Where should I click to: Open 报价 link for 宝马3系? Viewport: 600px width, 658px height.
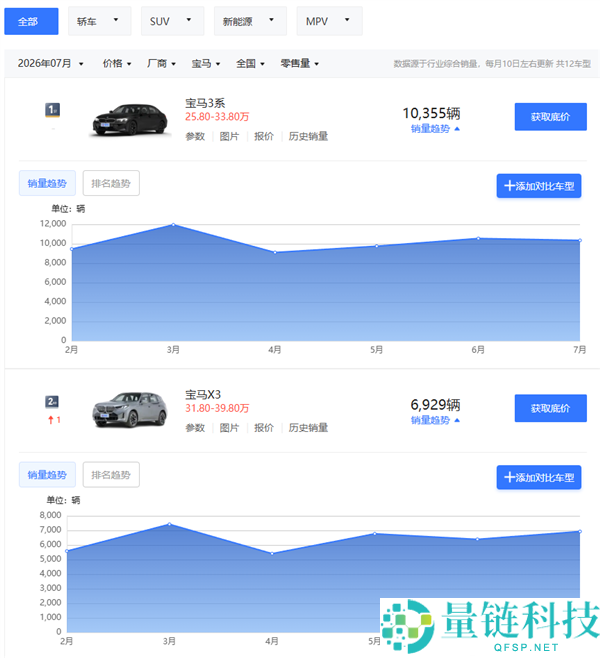pyautogui.click(x=263, y=136)
